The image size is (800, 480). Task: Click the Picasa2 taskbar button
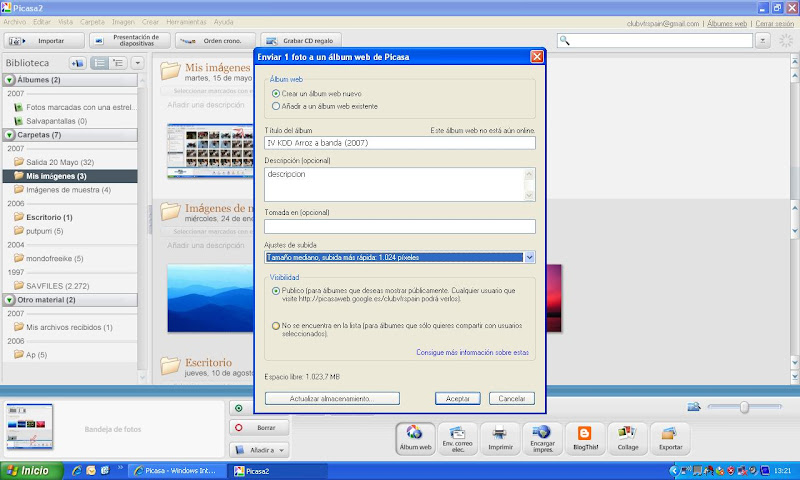(x=279, y=471)
